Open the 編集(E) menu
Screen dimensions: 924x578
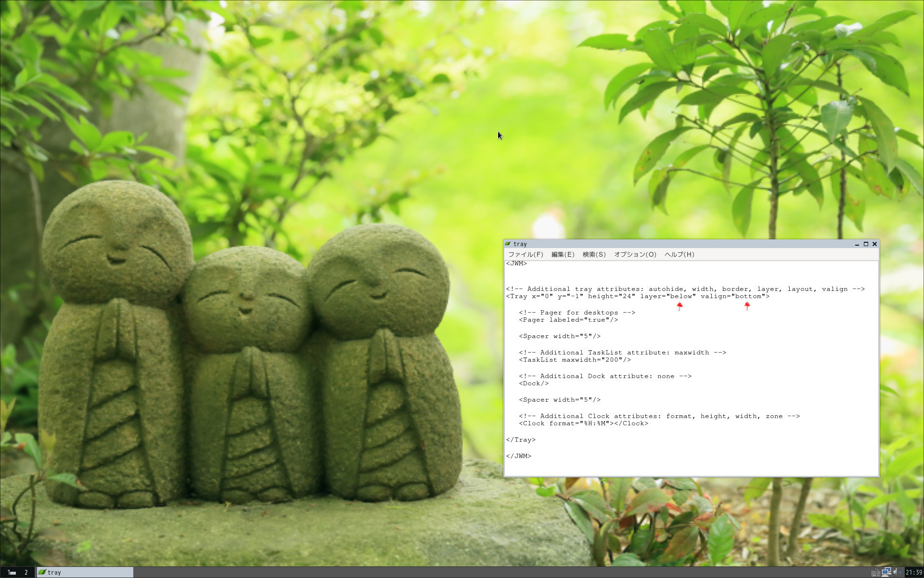tap(563, 254)
